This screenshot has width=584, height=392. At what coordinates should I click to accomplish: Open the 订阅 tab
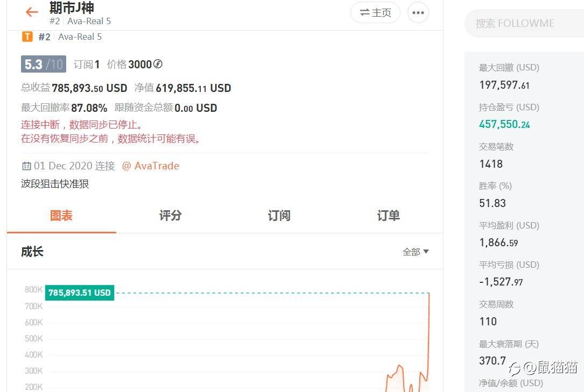click(279, 215)
